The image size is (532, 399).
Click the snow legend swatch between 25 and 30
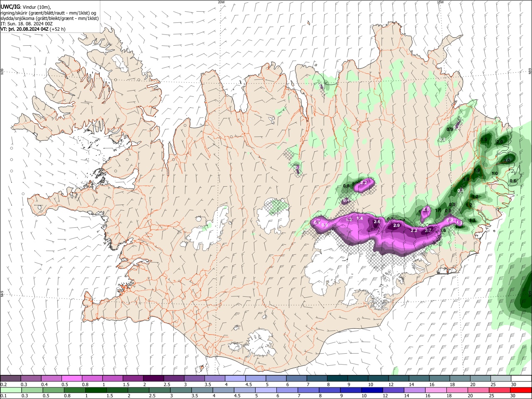click(501, 378)
